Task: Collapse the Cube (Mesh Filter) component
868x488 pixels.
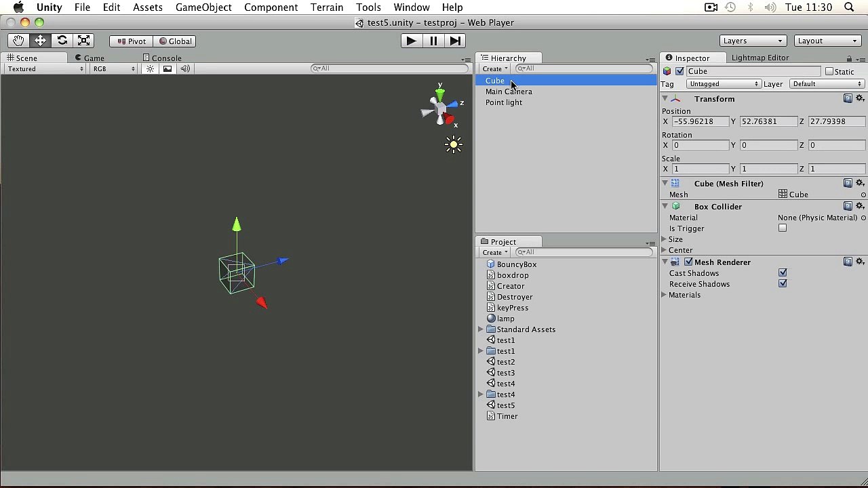Action: tap(665, 184)
